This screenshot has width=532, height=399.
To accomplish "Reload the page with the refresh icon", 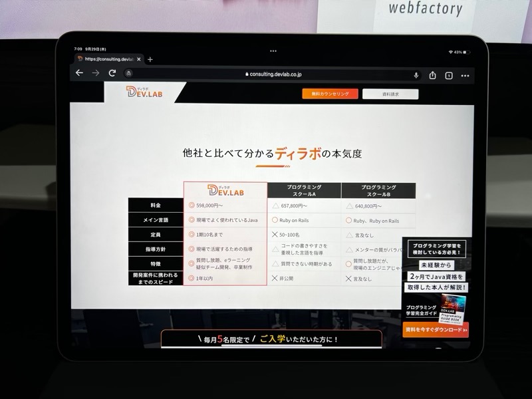I will click(x=112, y=73).
